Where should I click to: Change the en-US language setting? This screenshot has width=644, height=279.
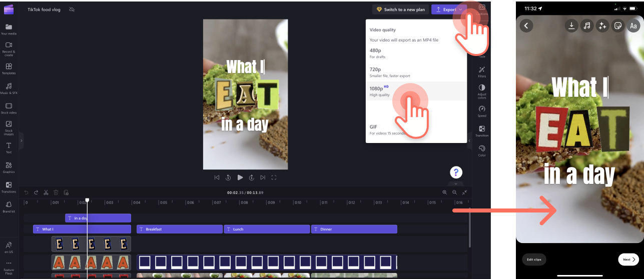9,247
